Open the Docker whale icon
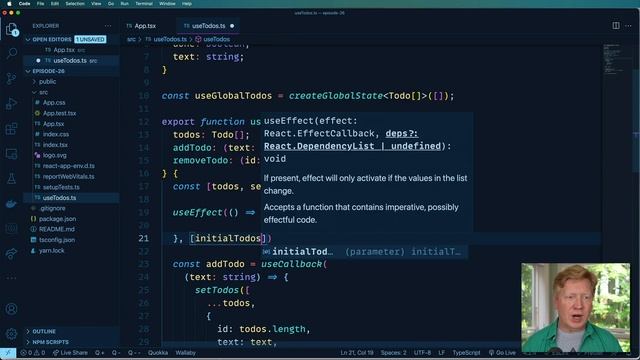The image size is (640, 360). (x=11, y=204)
